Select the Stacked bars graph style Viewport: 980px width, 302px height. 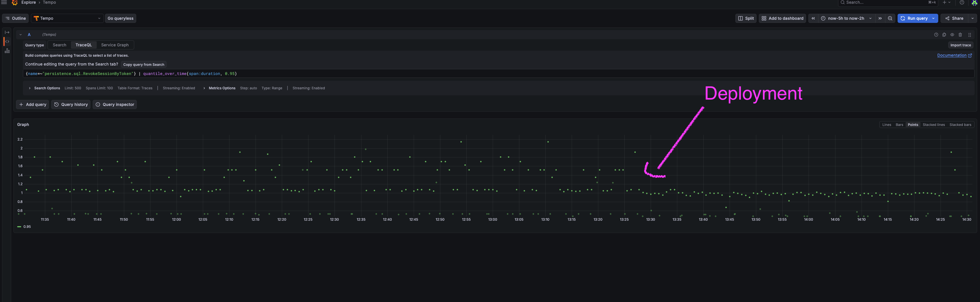click(960, 125)
